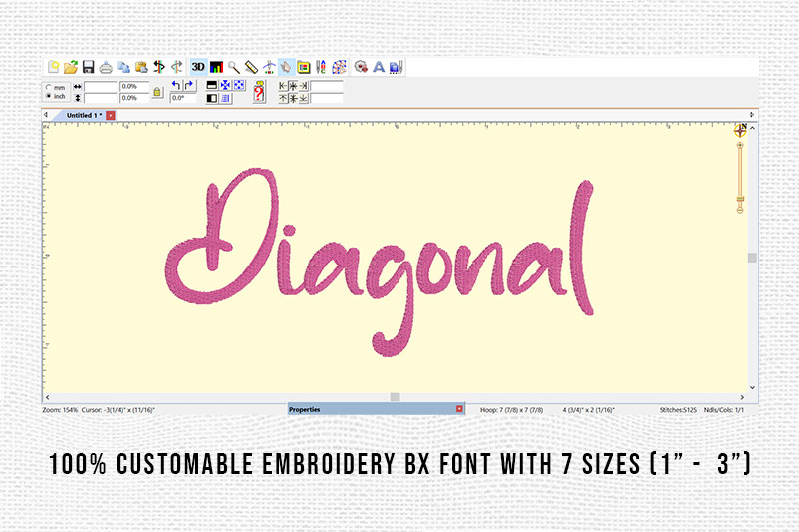Rotate the design left with the arrow
799x532 pixels.
pyautogui.click(x=176, y=85)
